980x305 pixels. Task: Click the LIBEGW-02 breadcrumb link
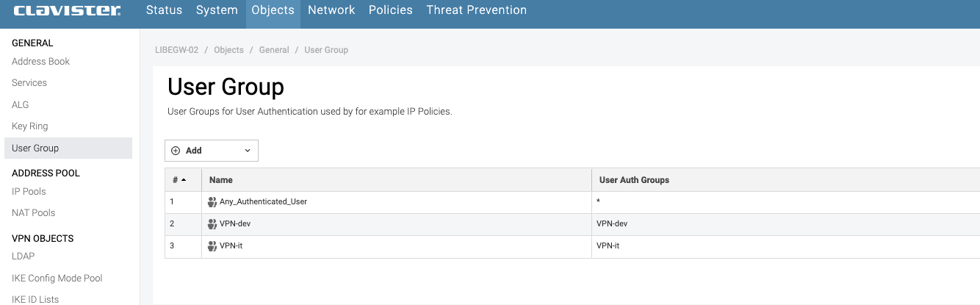click(x=176, y=50)
